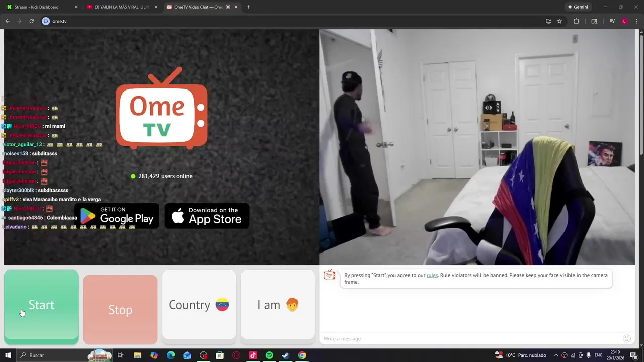The width and height of the screenshot is (644, 362).
Task: Open the Chrome three-dot menu
Action: point(636,21)
